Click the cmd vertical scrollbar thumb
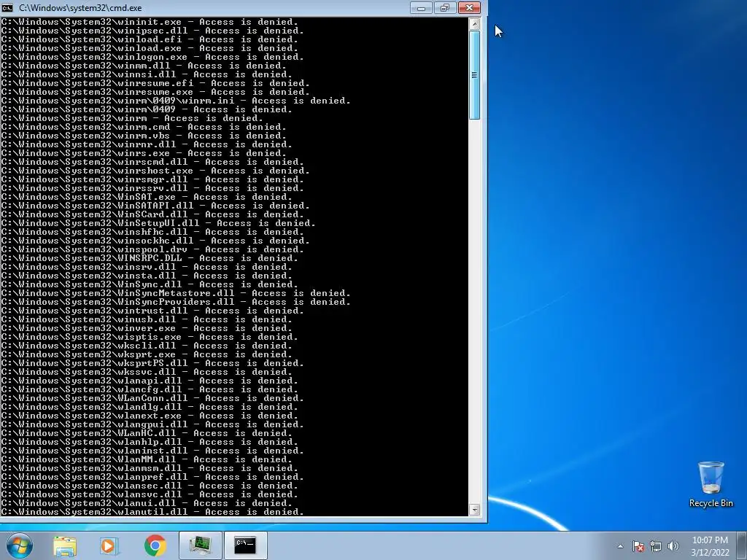This screenshot has height=560, width=747. pyautogui.click(x=474, y=75)
